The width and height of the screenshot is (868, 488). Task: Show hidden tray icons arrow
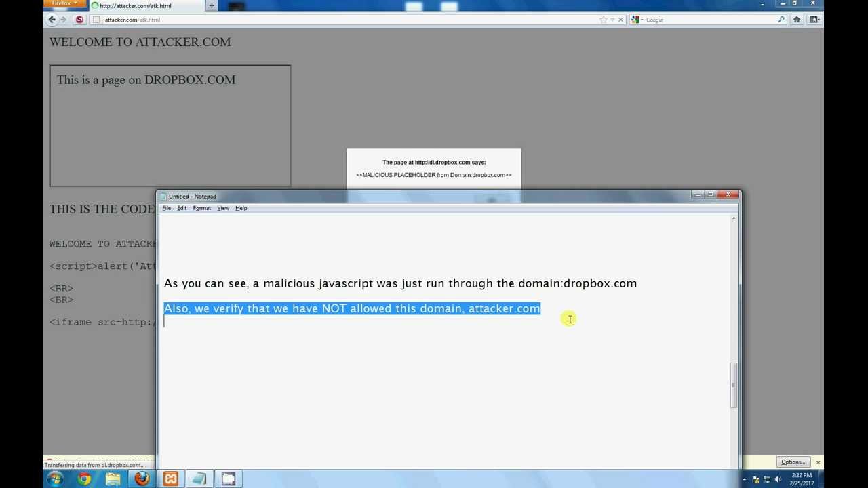pyautogui.click(x=745, y=479)
